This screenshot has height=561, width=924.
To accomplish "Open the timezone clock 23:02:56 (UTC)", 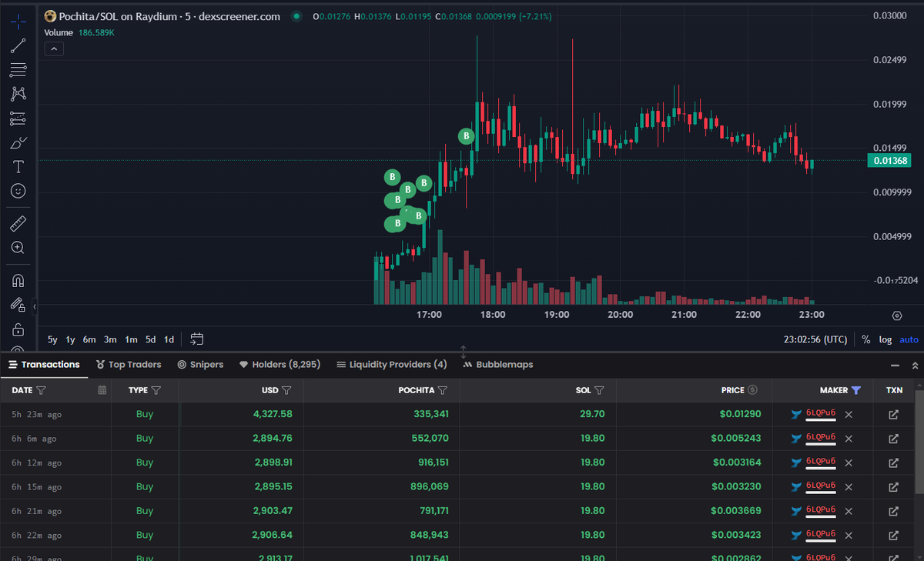I will [x=815, y=339].
